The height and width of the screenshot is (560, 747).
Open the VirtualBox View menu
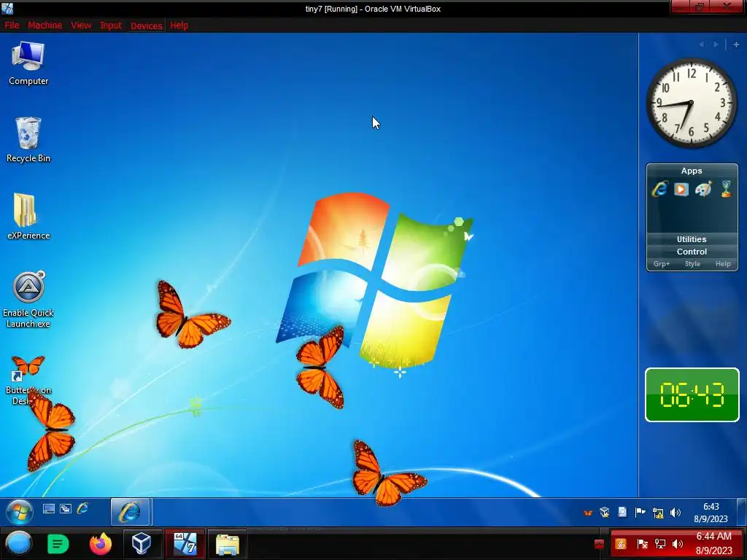pyautogui.click(x=81, y=26)
